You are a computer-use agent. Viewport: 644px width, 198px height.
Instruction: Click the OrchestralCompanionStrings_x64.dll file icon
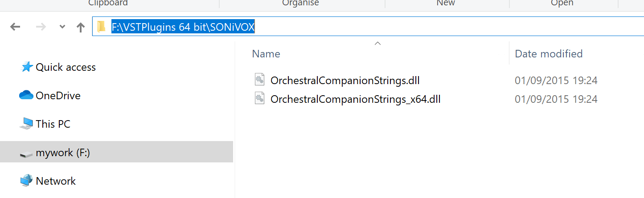[x=259, y=98]
